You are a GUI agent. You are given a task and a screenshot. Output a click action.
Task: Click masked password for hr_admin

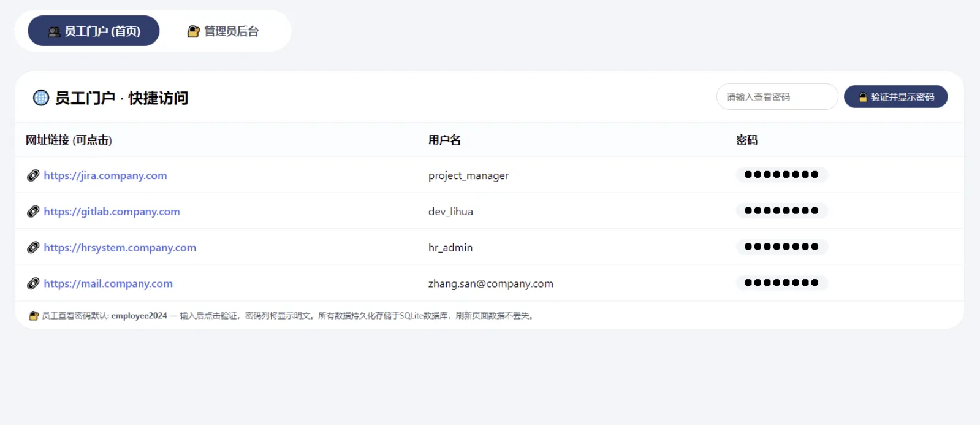point(781,247)
